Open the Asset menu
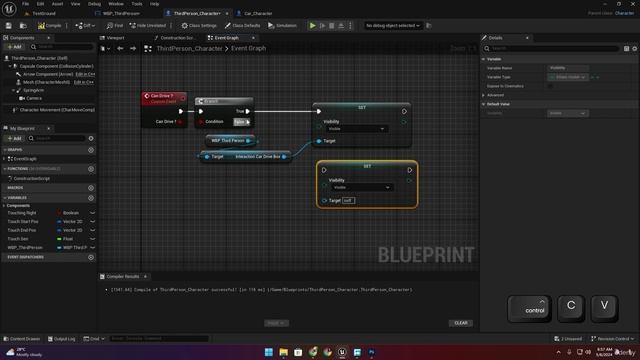 57,4
